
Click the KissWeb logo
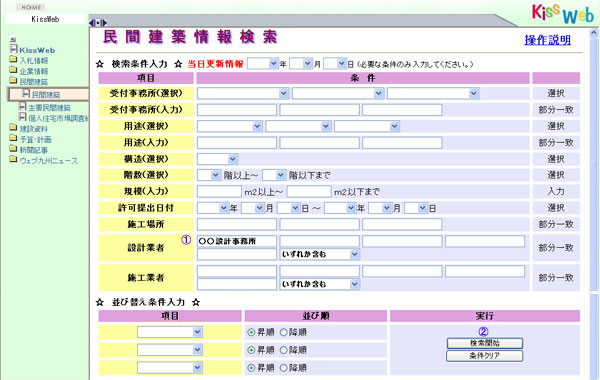pyautogui.click(x=563, y=13)
